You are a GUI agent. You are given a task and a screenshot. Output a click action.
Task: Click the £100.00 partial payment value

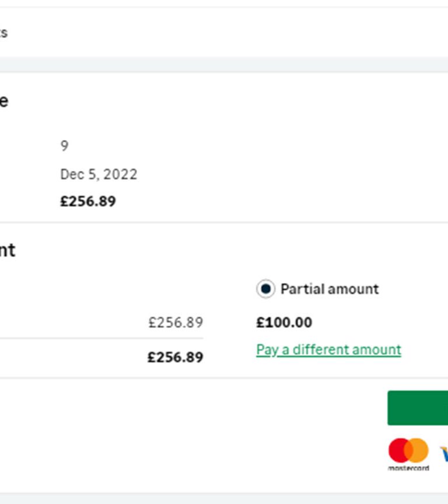(x=284, y=323)
